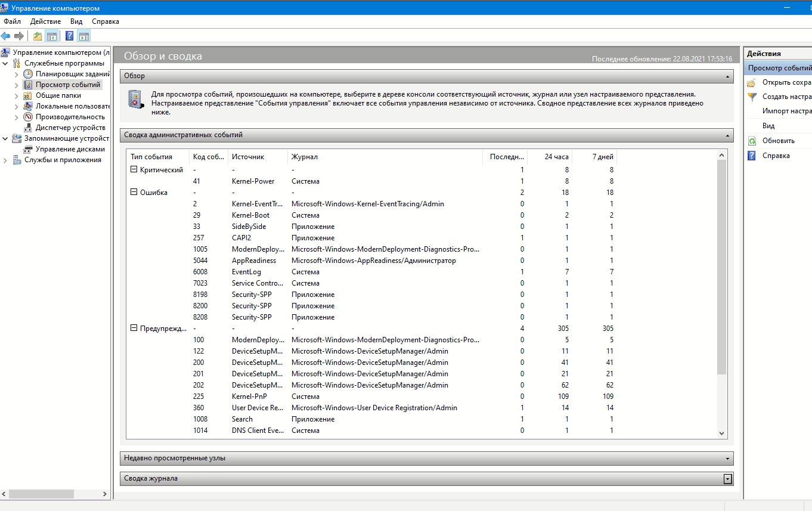Collapse the Критический event group

tap(134, 170)
